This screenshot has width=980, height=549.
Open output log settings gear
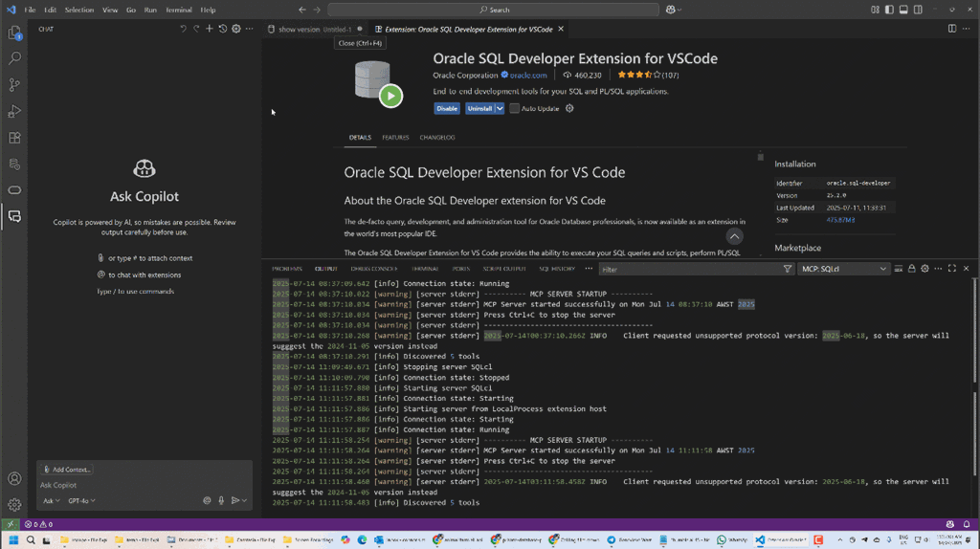coord(925,269)
